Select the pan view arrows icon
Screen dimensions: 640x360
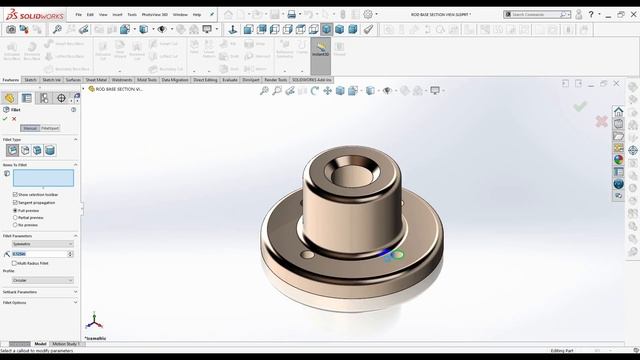point(327,91)
